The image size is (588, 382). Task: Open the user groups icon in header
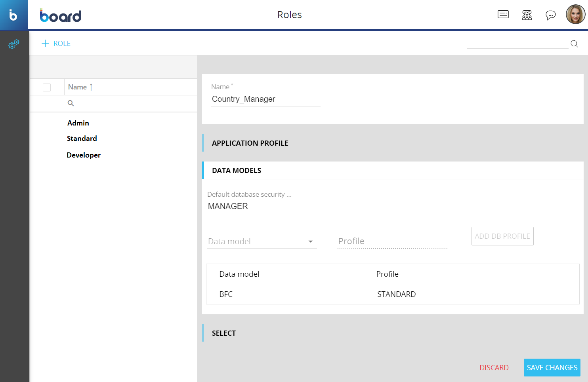(x=527, y=15)
